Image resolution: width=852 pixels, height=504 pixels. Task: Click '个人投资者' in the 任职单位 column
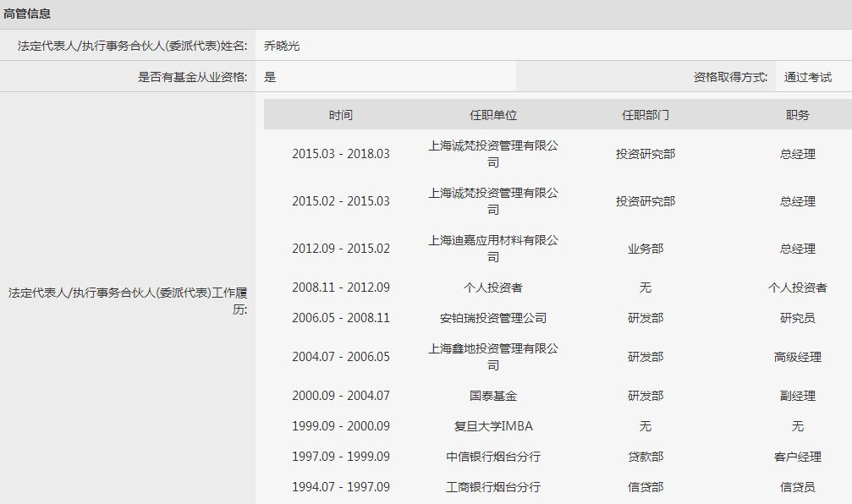click(492, 288)
